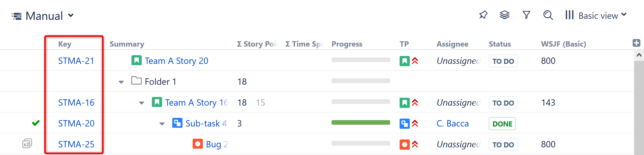The width and height of the screenshot is (644, 155).
Task: Click the filter funnel icon
Action: [x=526, y=15]
